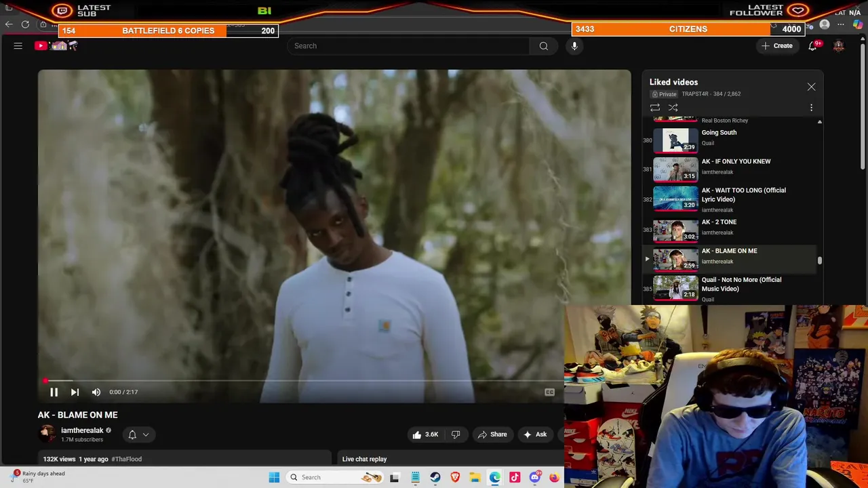Mute the video volume
Screen dimensions: 868x488
click(96, 392)
